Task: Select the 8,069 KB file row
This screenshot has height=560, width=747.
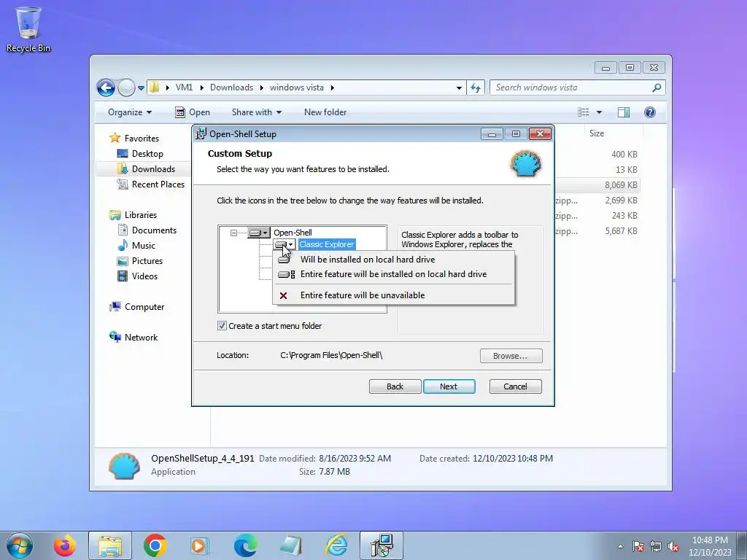Action: 597,184
